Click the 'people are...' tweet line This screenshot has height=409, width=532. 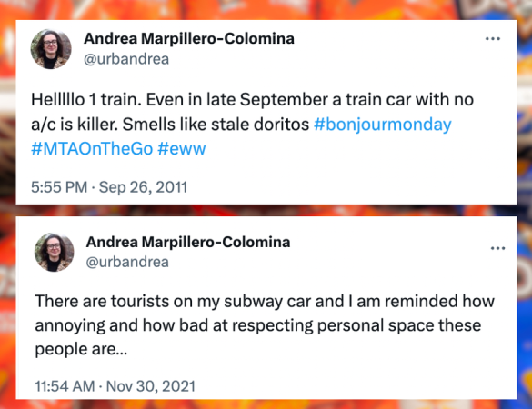pyautogui.click(x=81, y=349)
